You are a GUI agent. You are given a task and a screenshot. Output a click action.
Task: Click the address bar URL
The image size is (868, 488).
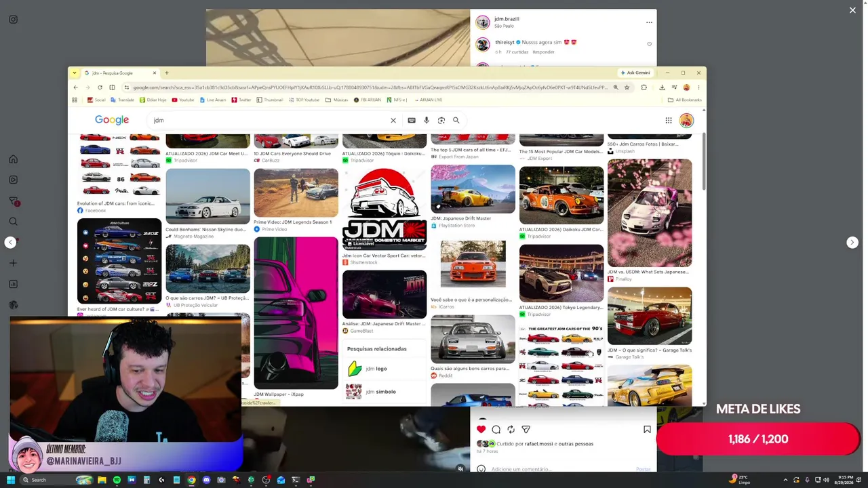pyautogui.click(x=370, y=87)
